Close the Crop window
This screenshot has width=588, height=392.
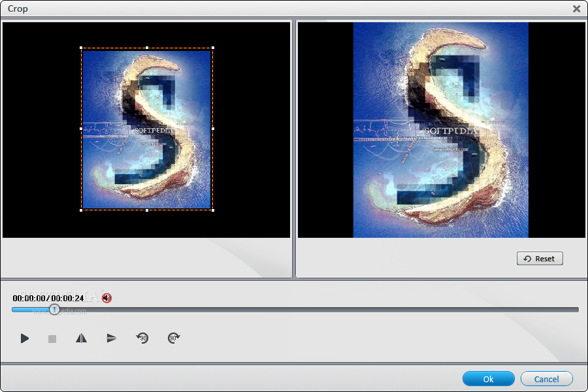click(576, 8)
